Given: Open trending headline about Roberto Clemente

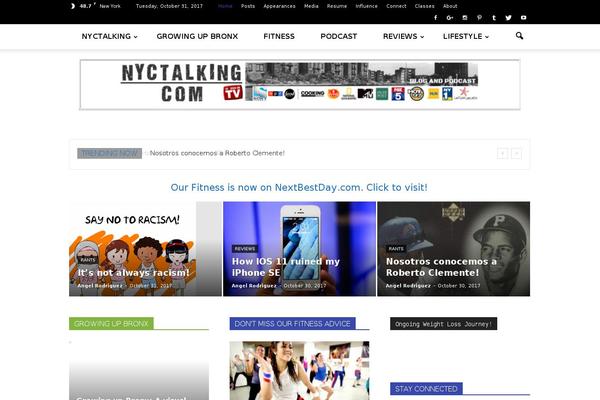Looking at the screenshot, I should pos(217,153).
